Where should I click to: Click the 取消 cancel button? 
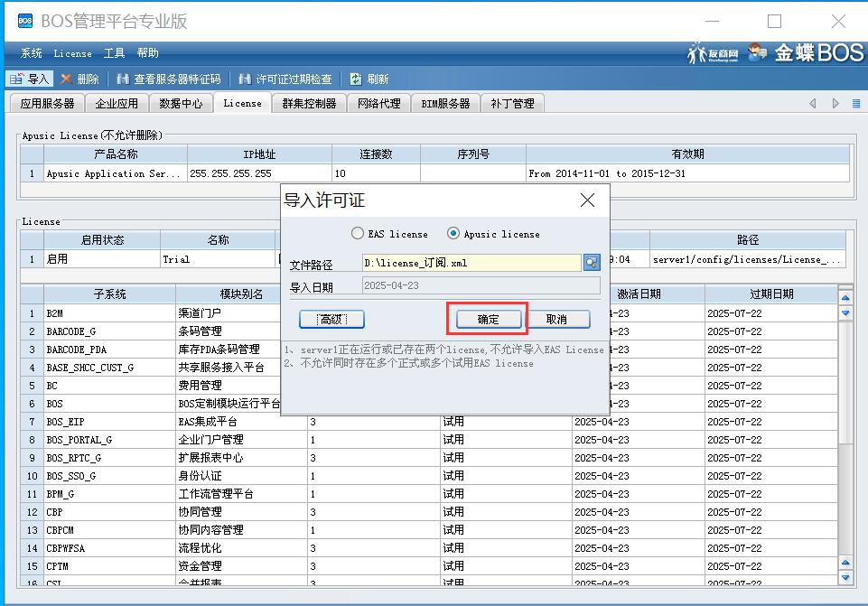557,320
